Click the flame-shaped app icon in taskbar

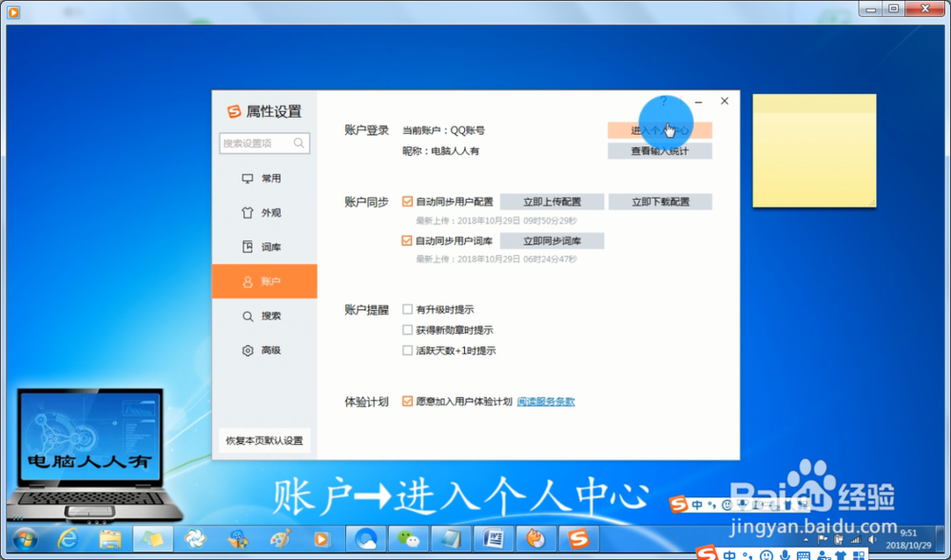535,539
